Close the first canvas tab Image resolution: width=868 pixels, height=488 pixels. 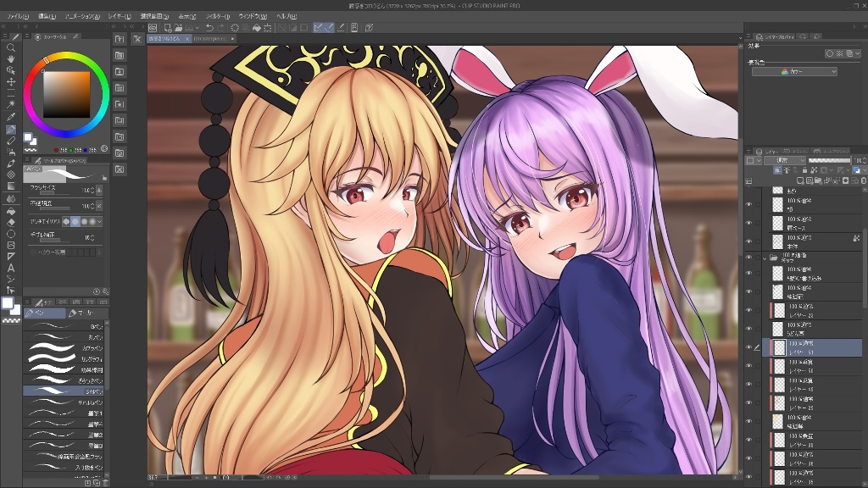[x=187, y=39]
